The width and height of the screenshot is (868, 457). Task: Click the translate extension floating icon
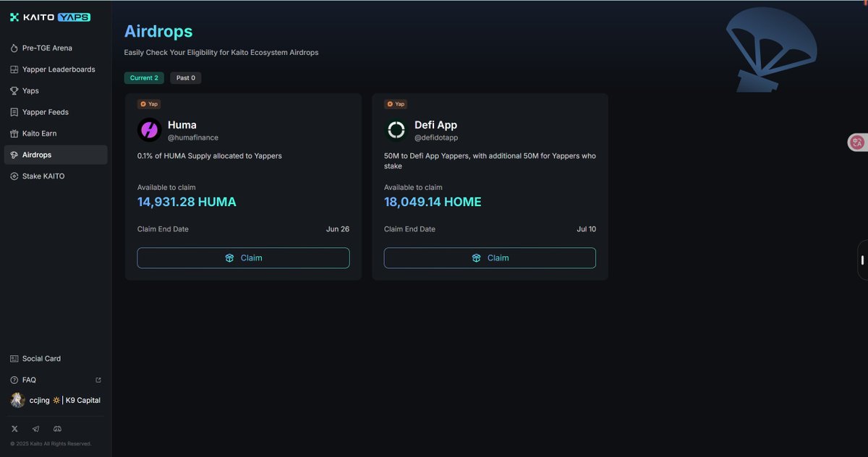(x=857, y=142)
